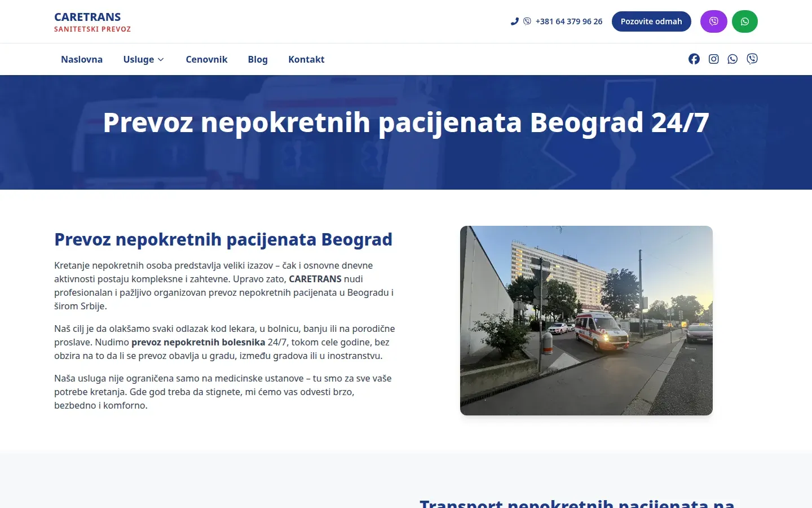Open the Instagram profile icon
The height and width of the screenshot is (508, 812).
(x=714, y=59)
